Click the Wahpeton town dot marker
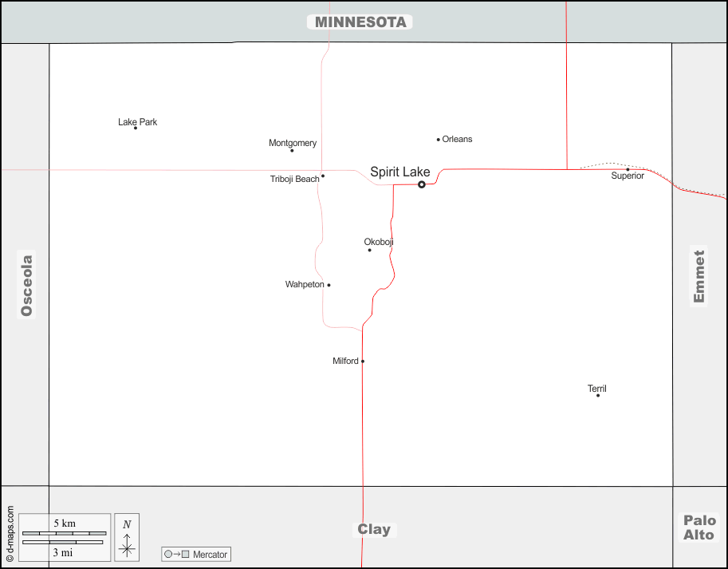 (x=329, y=285)
